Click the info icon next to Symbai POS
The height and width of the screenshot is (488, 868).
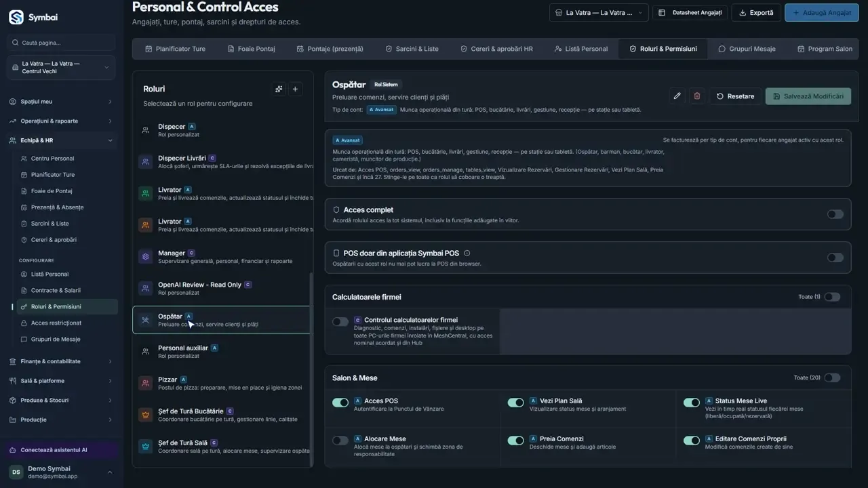tap(467, 253)
